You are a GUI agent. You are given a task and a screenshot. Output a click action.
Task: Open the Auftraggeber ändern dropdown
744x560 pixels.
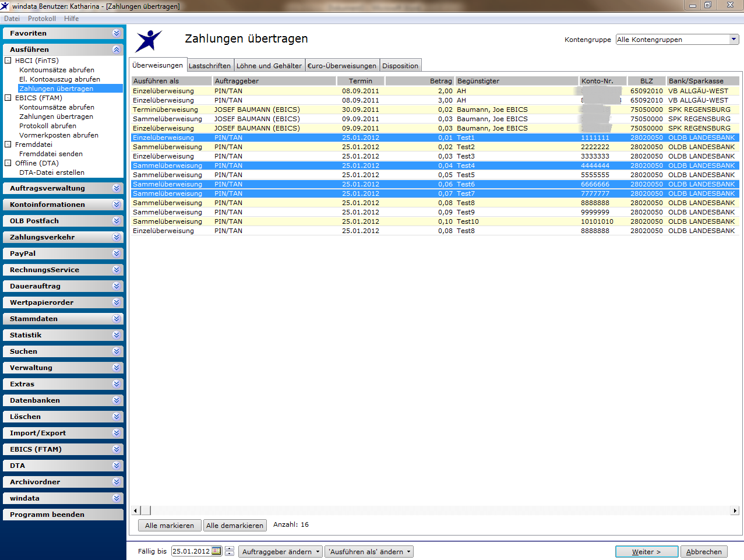280,552
